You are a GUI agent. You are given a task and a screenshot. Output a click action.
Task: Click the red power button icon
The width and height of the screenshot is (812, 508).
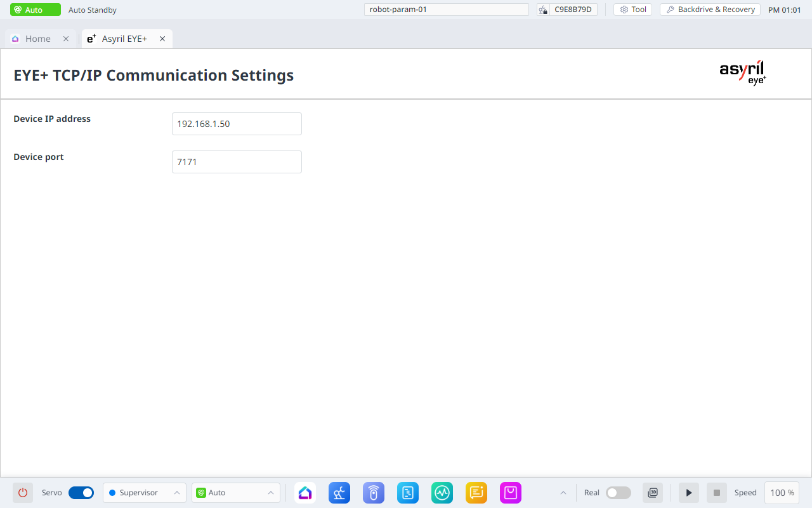[x=23, y=493]
